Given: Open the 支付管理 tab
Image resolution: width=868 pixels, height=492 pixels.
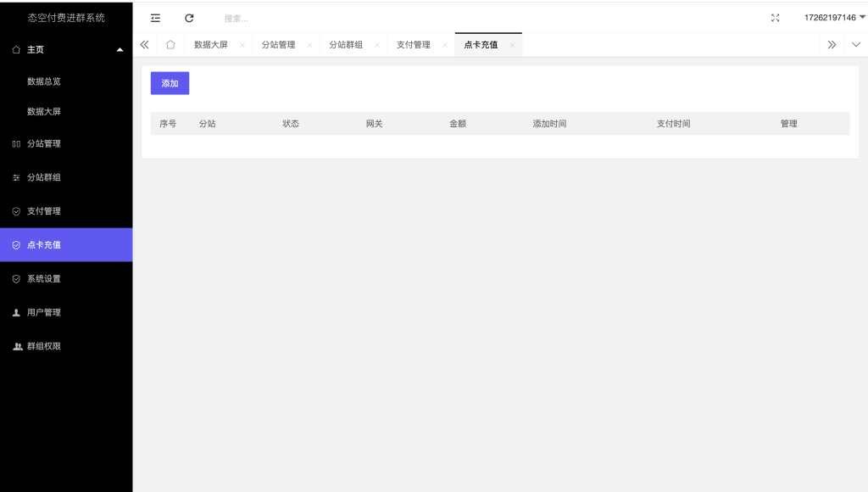Looking at the screenshot, I should pos(414,44).
